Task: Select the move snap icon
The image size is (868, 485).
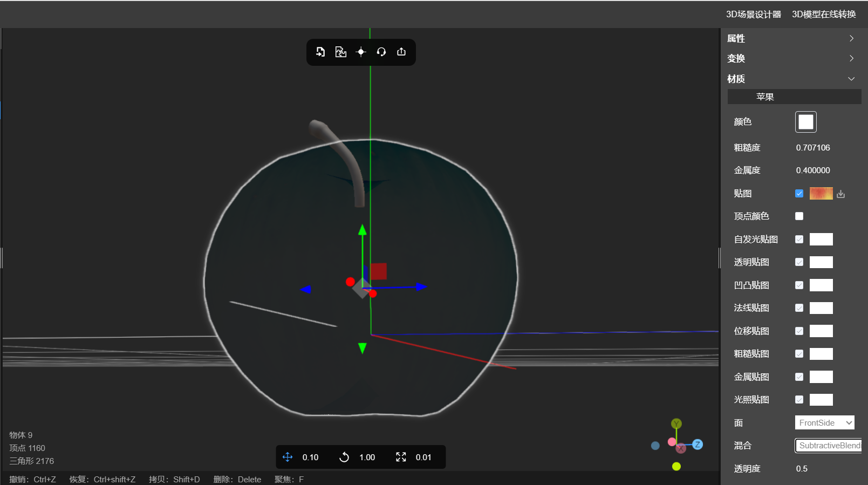Action: click(x=288, y=457)
